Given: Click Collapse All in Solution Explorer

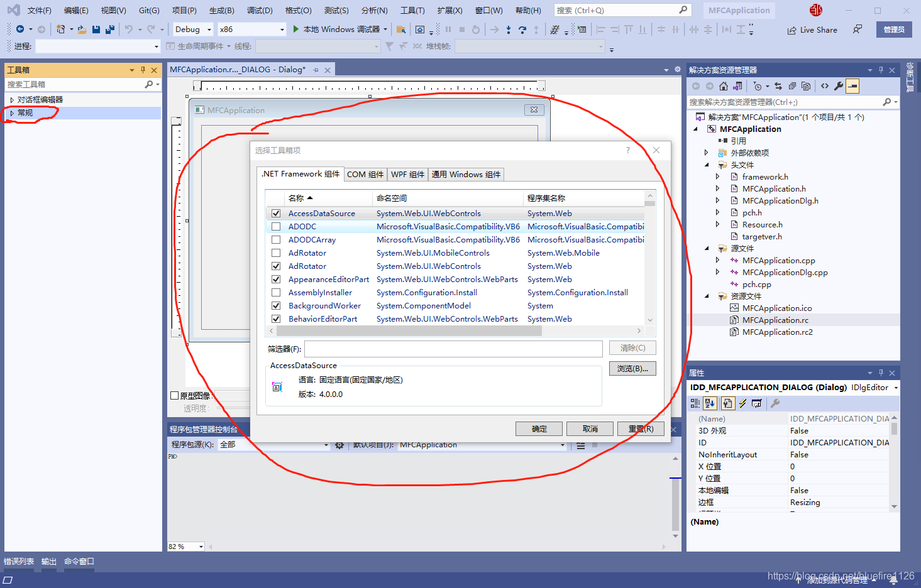Looking at the screenshot, I should pyautogui.click(x=792, y=86).
